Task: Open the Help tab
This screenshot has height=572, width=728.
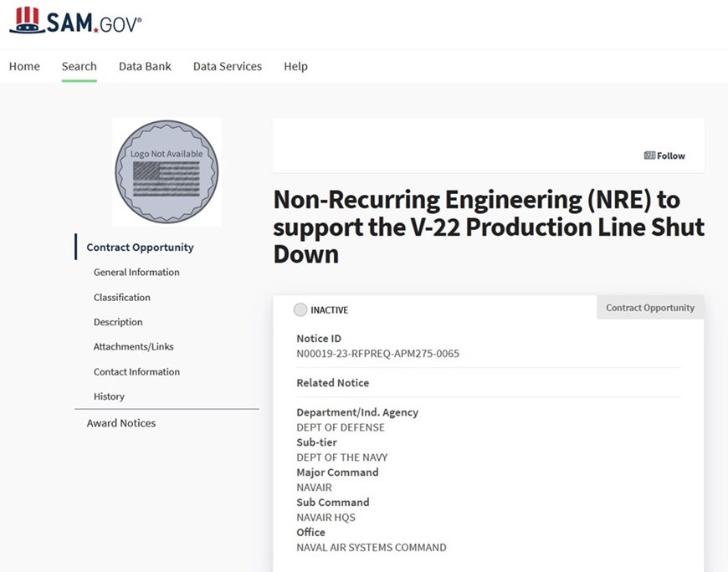Action: point(295,66)
